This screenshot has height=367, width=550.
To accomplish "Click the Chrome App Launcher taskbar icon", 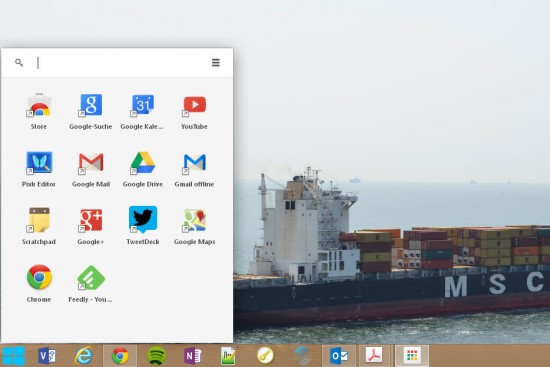I will pyautogui.click(x=412, y=356).
